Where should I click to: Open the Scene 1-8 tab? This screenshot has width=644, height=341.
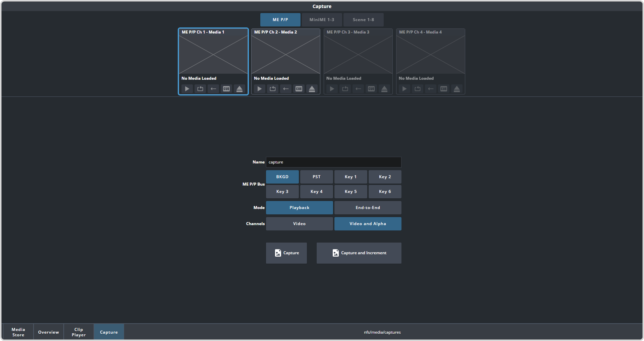pyautogui.click(x=363, y=20)
